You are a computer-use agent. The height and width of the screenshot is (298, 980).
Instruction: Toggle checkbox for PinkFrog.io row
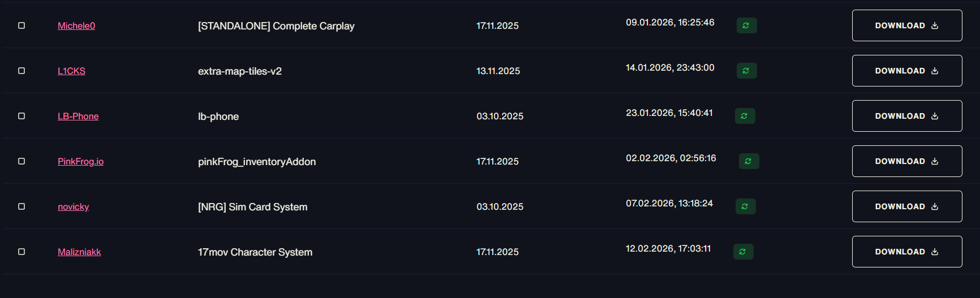22,161
